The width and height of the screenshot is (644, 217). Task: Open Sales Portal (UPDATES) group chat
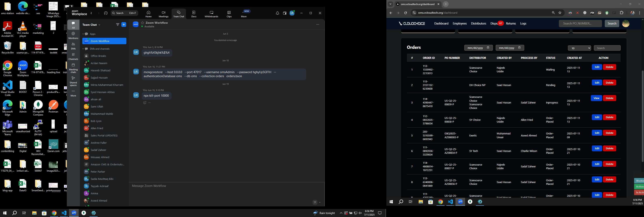pos(104,135)
